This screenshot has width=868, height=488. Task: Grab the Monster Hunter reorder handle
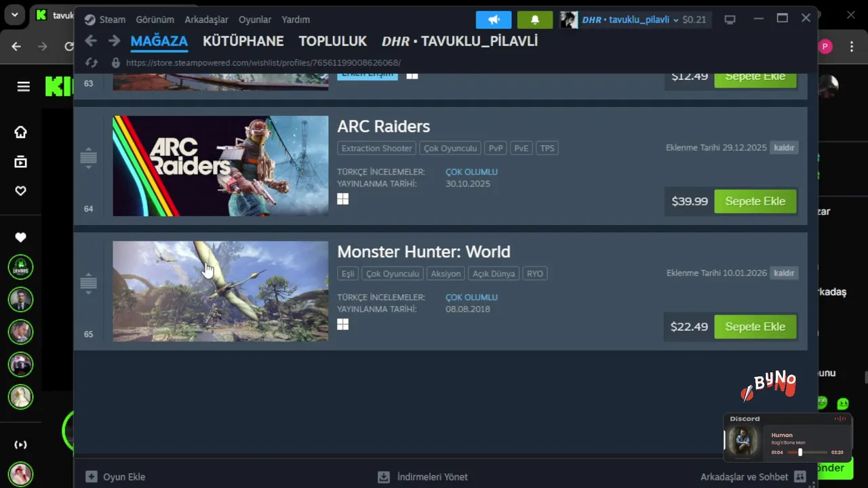coord(88,283)
